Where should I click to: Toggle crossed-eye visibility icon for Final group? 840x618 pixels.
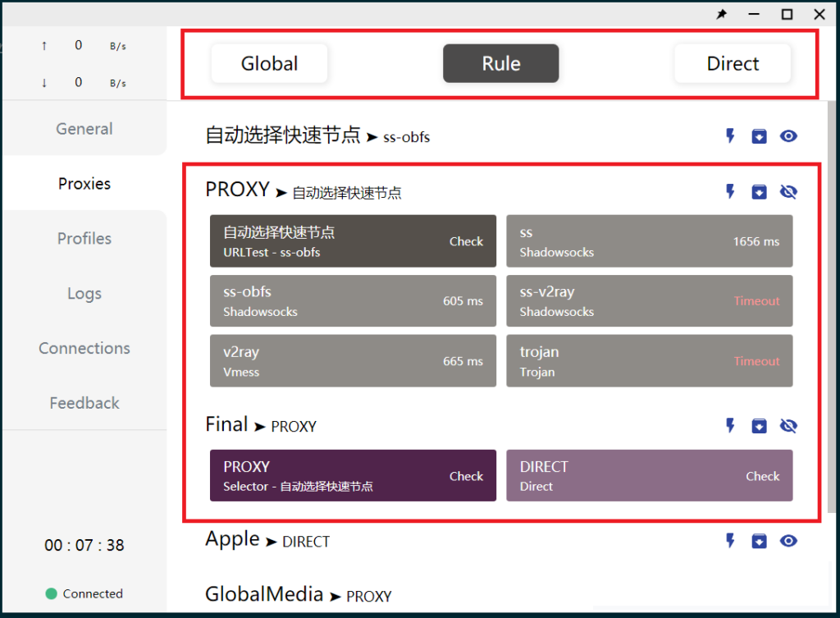coord(788,426)
